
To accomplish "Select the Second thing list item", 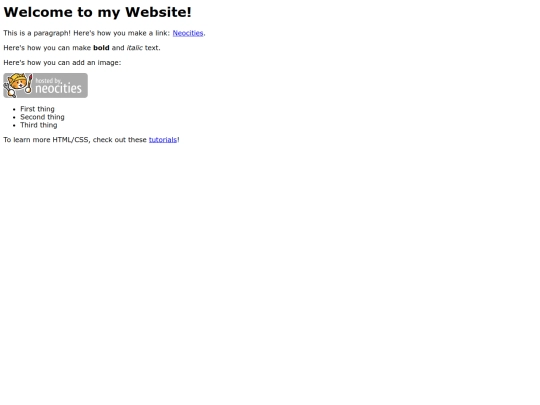I will pos(42,117).
